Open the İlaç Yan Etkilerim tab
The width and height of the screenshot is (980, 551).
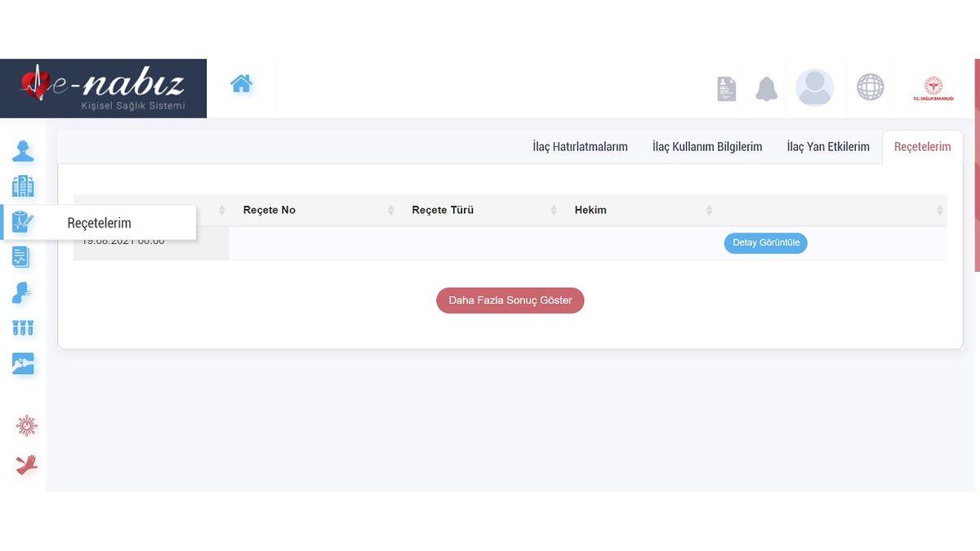pos(828,147)
